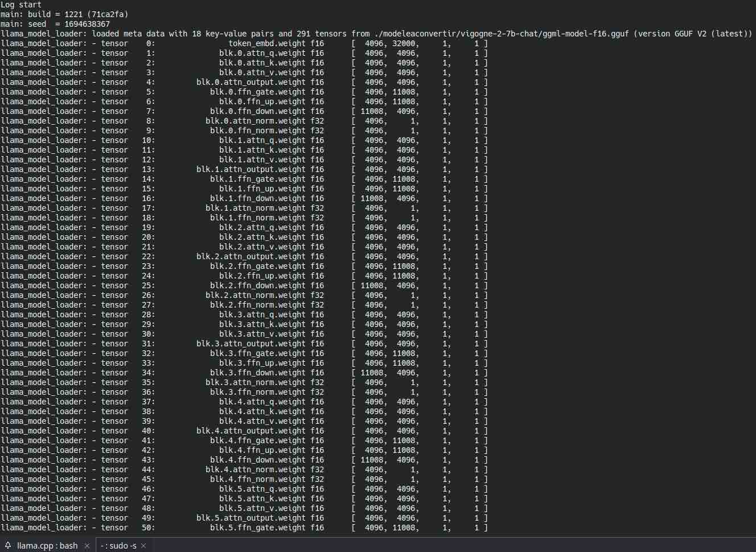Click 'blk.3.attn_output.weight' tensor name
756x552 pixels.
point(252,344)
